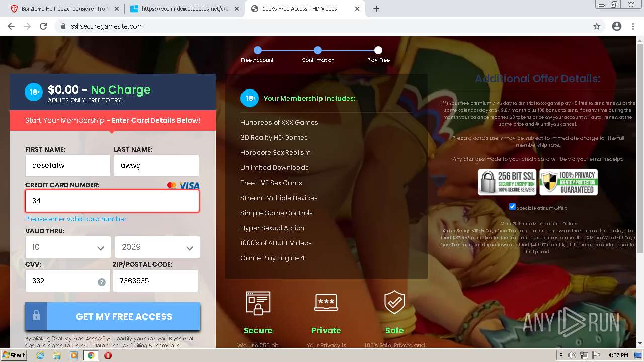The height and width of the screenshot is (362, 644).
Task: Click the Last Name input field
Action: pos(156,165)
